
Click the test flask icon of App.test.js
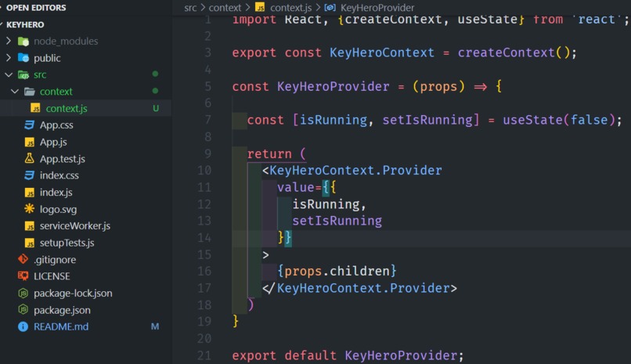tap(30, 158)
